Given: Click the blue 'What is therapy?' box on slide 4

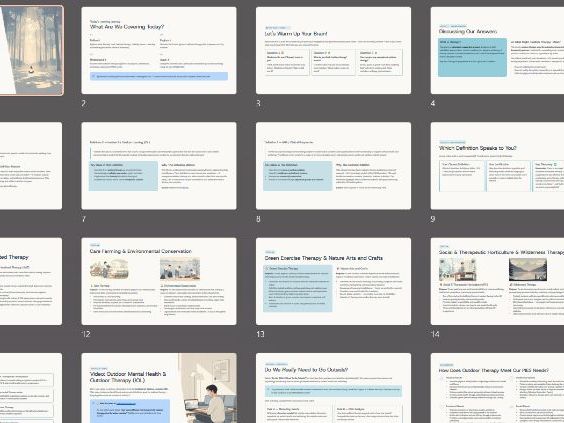Looking at the screenshot, I should click(472, 57).
